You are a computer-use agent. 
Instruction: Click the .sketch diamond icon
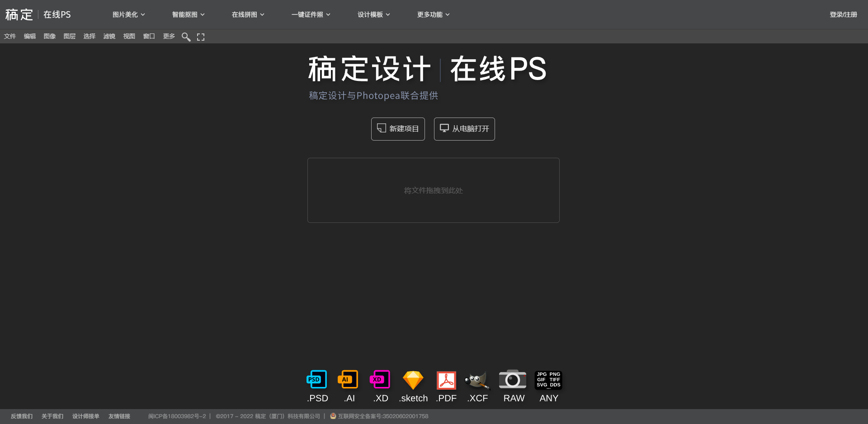click(413, 380)
